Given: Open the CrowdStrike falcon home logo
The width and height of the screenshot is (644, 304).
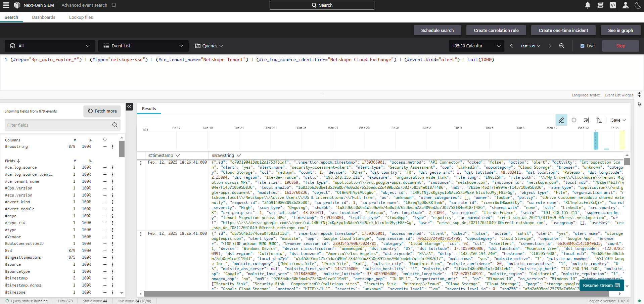Looking at the screenshot, I should 17,5.
